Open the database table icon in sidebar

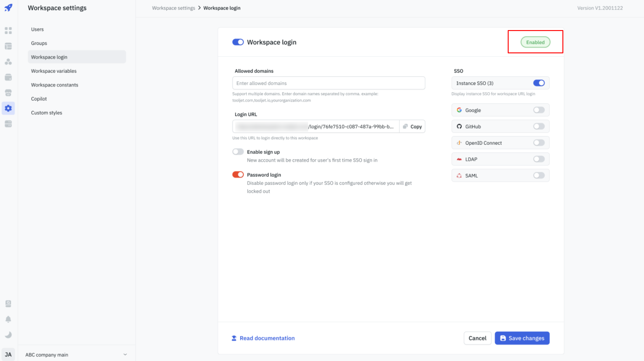8,46
